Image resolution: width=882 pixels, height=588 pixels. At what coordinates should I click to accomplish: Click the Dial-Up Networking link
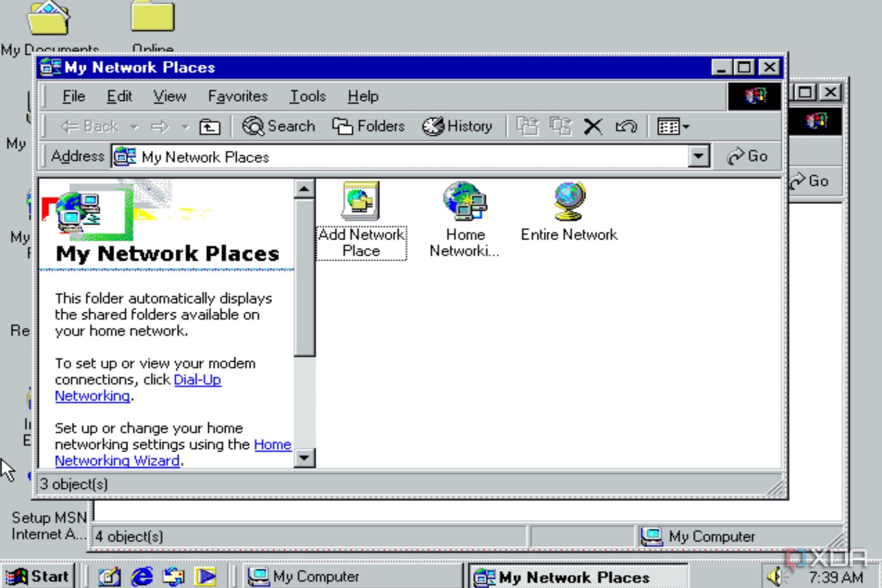pyautogui.click(x=197, y=379)
